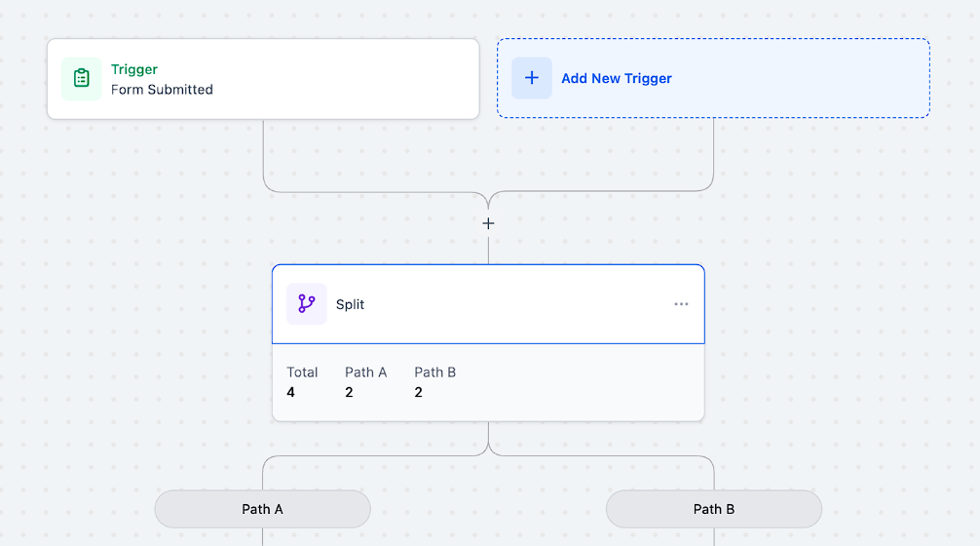This screenshot has height=546, width=980.
Task: Click the Path B label in Split stats
Action: [x=435, y=372]
